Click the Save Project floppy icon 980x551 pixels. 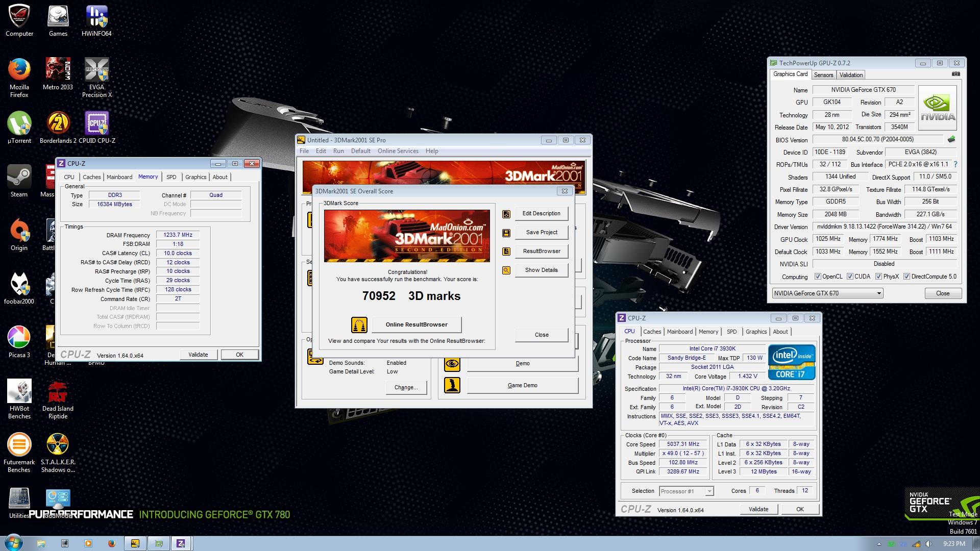506,233
